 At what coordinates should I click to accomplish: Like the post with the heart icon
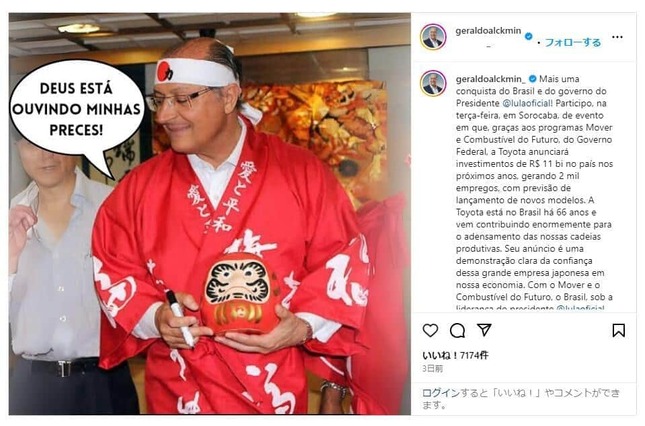point(430,330)
